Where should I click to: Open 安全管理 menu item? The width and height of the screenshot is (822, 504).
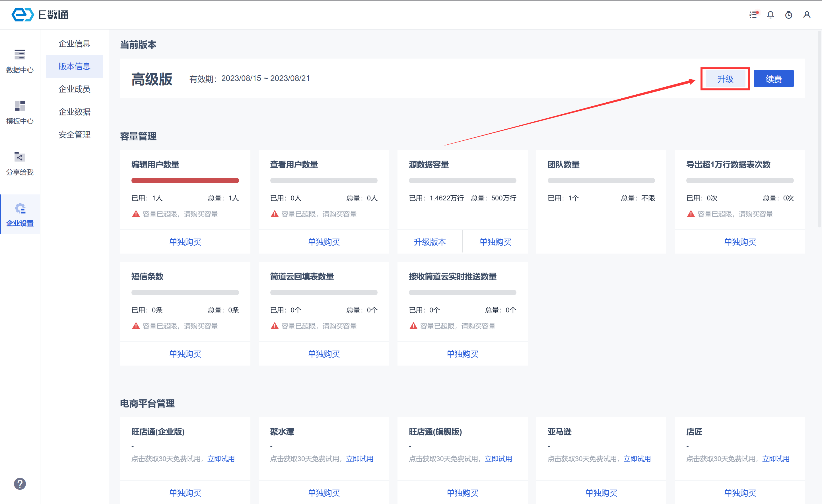74,135
